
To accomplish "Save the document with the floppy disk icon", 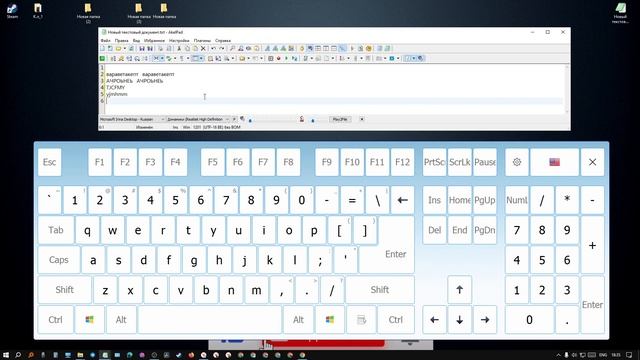I will [x=142, y=49].
